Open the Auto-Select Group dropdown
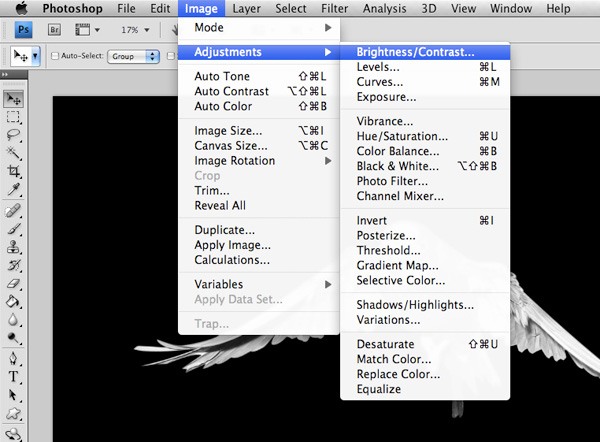Screen dimensions: 600x442 [x=134, y=57]
